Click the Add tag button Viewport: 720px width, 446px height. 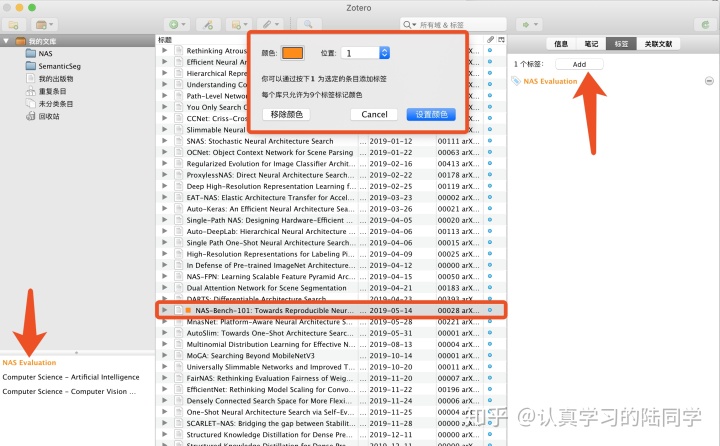[x=579, y=64]
